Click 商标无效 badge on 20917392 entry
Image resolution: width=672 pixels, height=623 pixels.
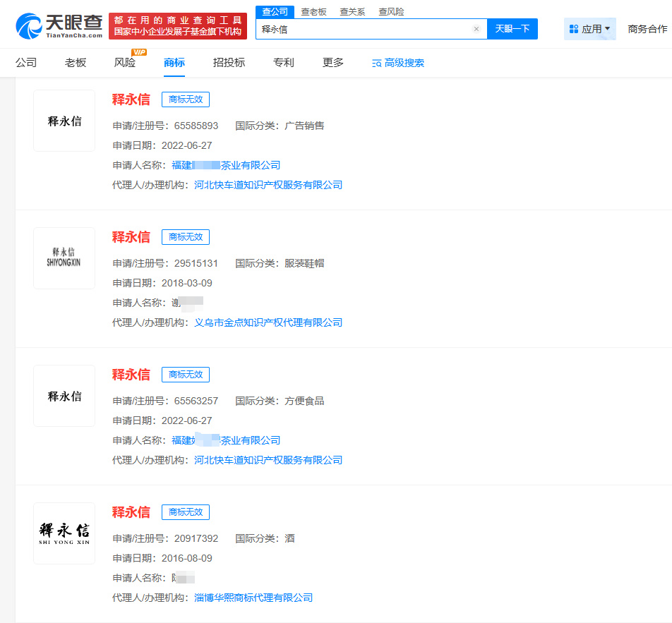[186, 512]
